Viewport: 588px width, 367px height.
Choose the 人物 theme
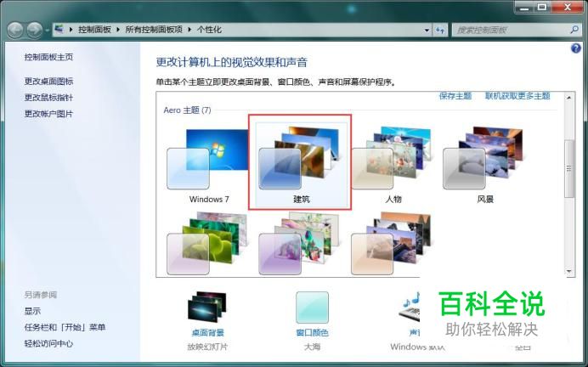click(393, 165)
